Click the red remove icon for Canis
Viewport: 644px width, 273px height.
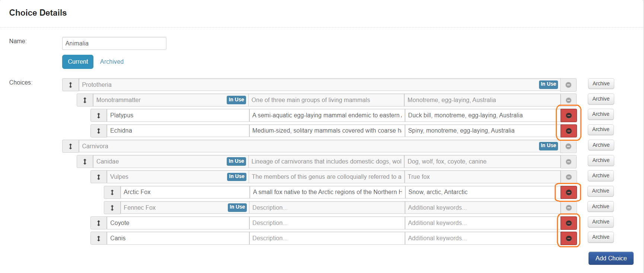click(x=568, y=238)
